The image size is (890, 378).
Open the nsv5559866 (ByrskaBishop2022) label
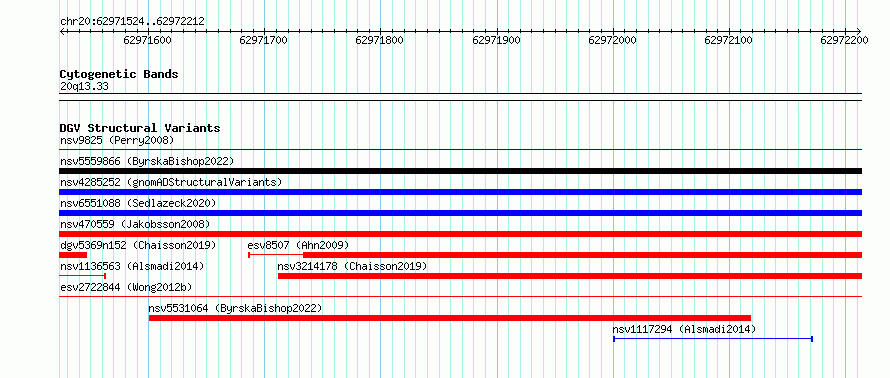click(x=147, y=161)
